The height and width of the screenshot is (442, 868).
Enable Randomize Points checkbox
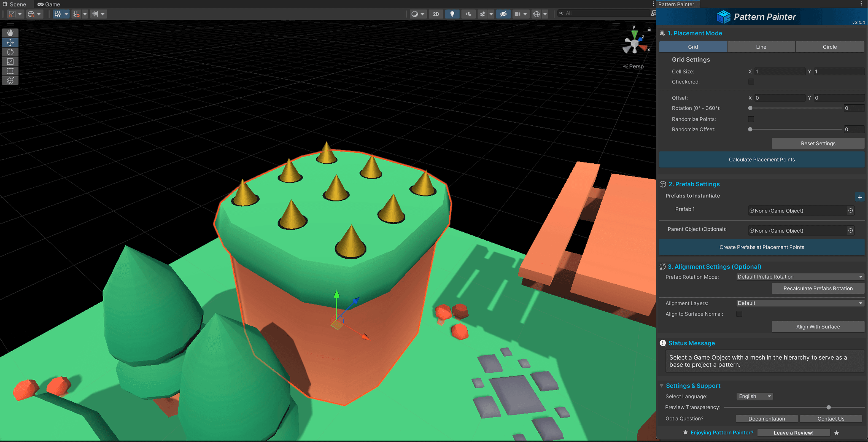point(751,119)
